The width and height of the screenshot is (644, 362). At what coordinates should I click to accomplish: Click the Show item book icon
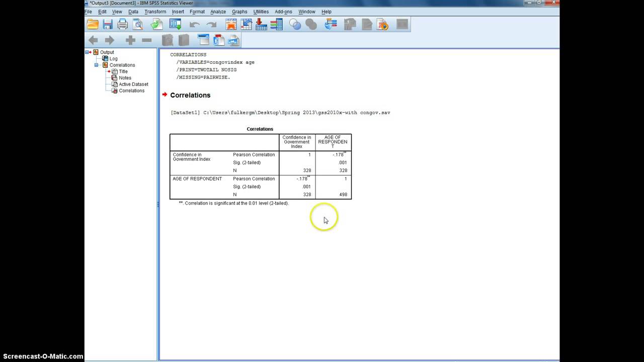pos(168,40)
